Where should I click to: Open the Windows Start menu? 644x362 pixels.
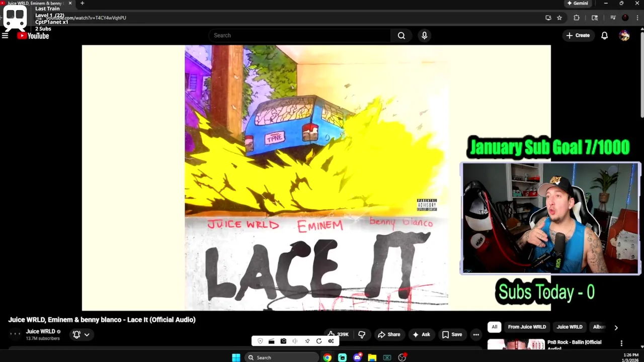236,357
